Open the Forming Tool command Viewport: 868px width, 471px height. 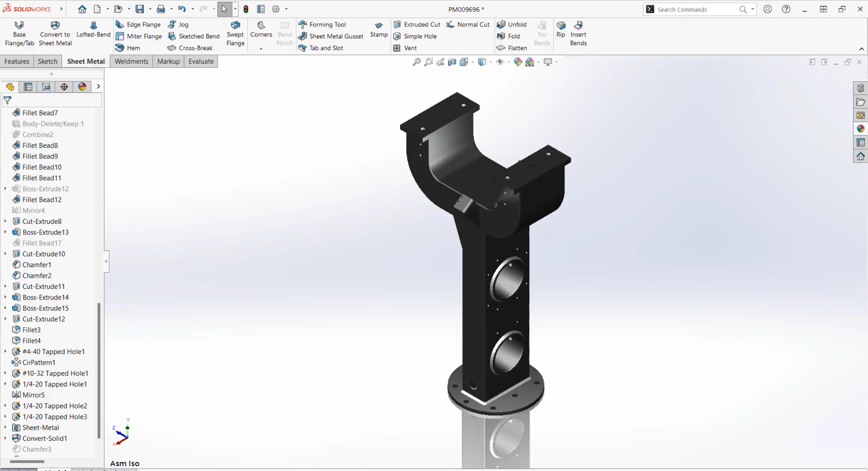tap(322, 24)
